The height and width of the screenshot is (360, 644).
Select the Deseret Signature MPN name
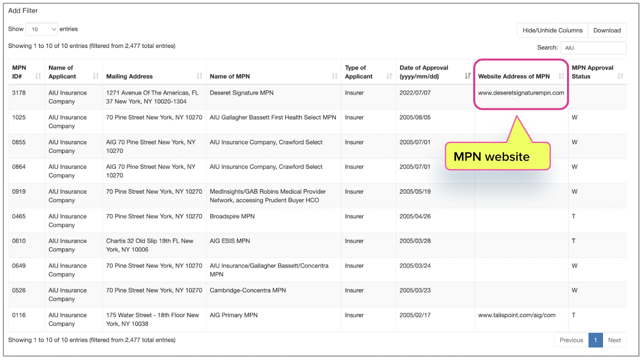click(242, 93)
